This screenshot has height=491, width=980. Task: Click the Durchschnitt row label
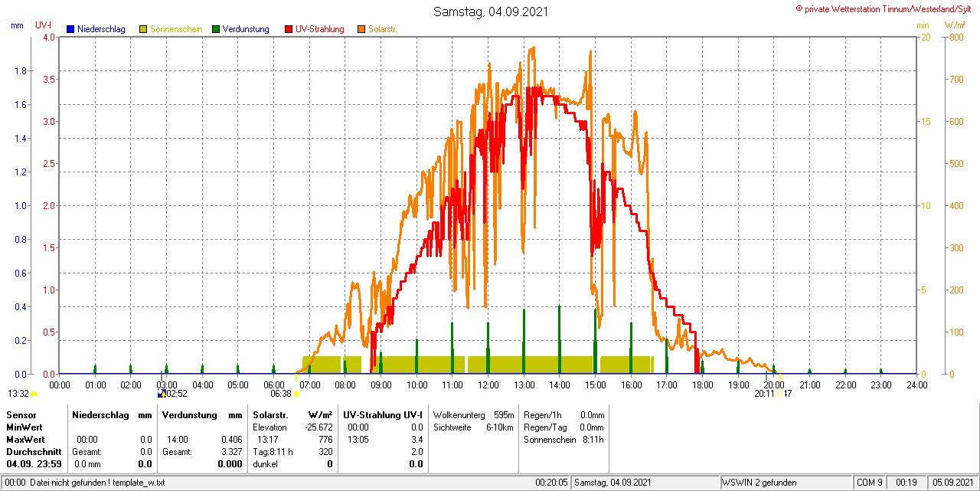point(33,452)
